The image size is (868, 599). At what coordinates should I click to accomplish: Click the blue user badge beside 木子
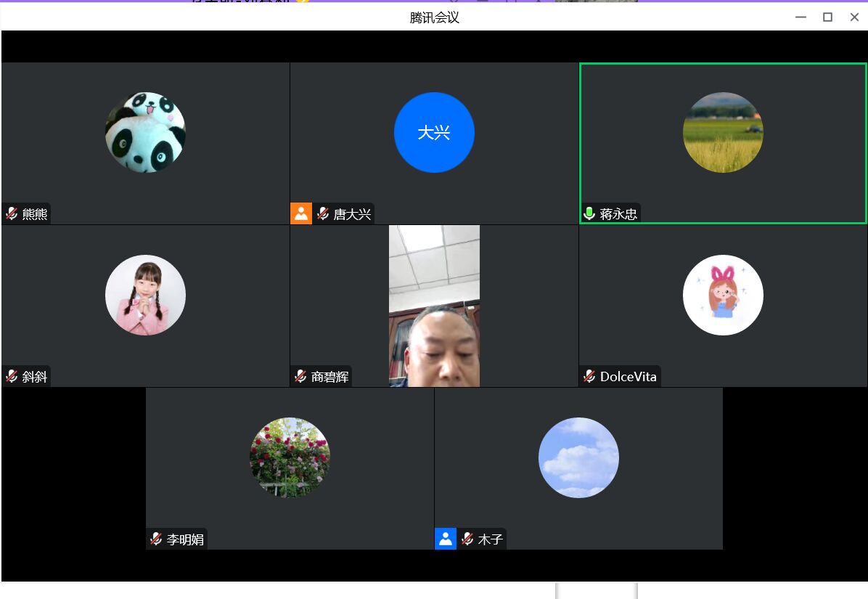[446, 539]
